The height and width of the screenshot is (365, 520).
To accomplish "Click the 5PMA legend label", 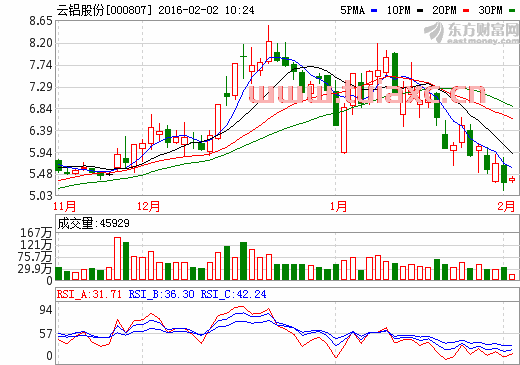I will pos(352,10).
